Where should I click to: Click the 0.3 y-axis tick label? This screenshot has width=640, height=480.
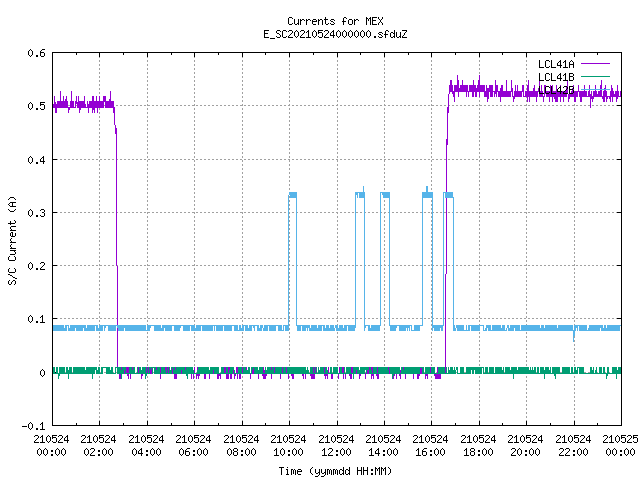tap(36, 213)
